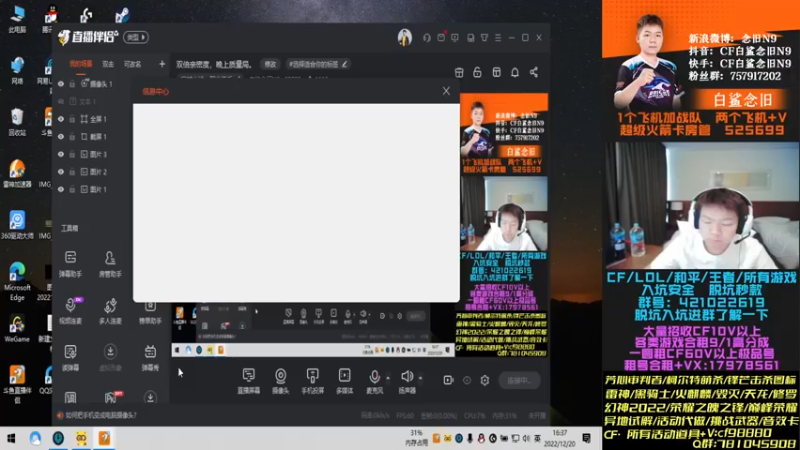Image resolution: width=800 pixels, height=450 pixels.
Task: Open the taskbar notification center icon
Action: tap(587, 438)
